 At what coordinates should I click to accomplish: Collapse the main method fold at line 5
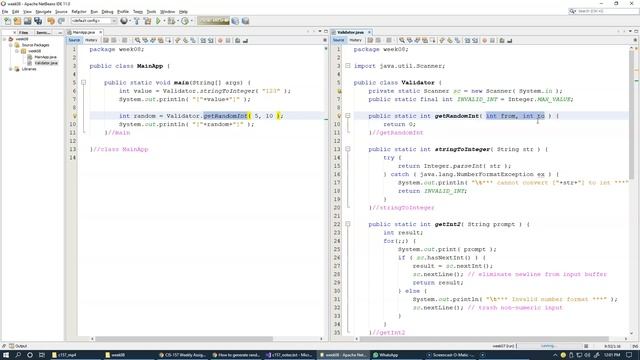83,82
